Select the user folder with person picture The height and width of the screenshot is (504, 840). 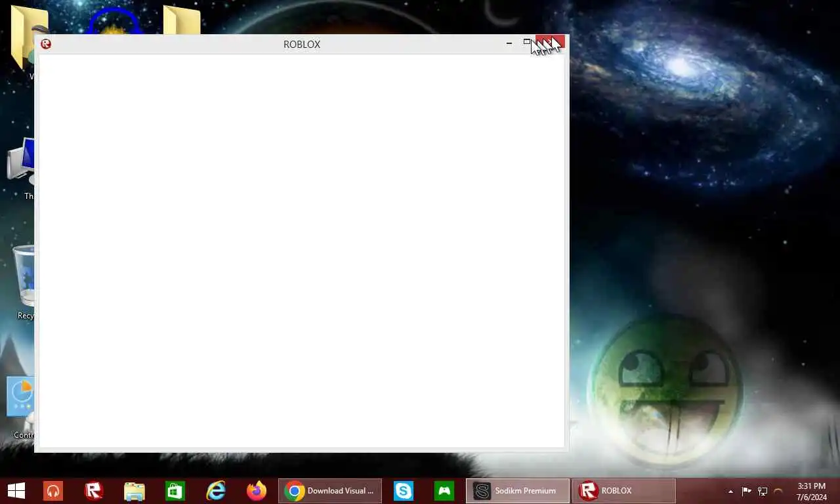[24, 41]
